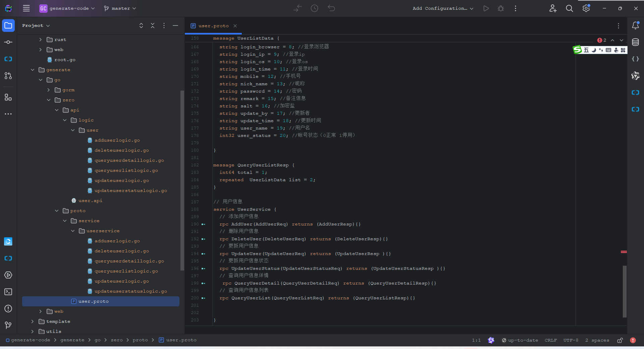Open the Structure tool window
The height and width of the screenshot is (349, 644).
tap(8, 97)
